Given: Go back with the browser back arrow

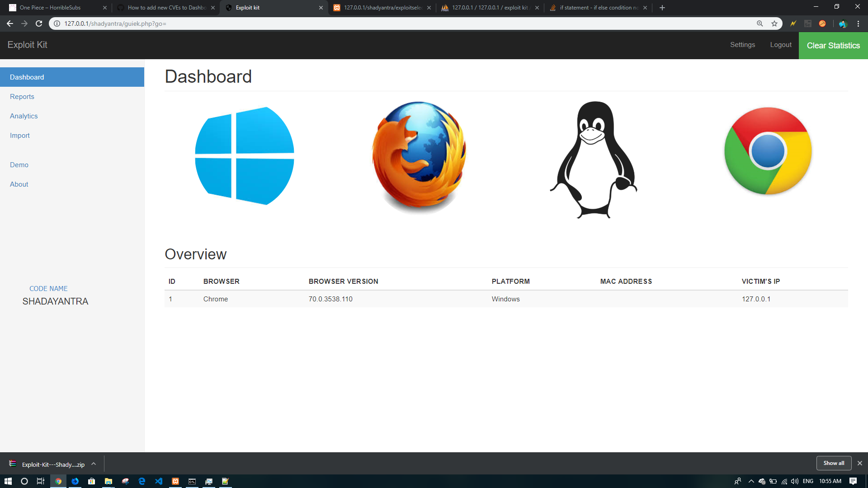Looking at the screenshot, I should coord(10,23).
